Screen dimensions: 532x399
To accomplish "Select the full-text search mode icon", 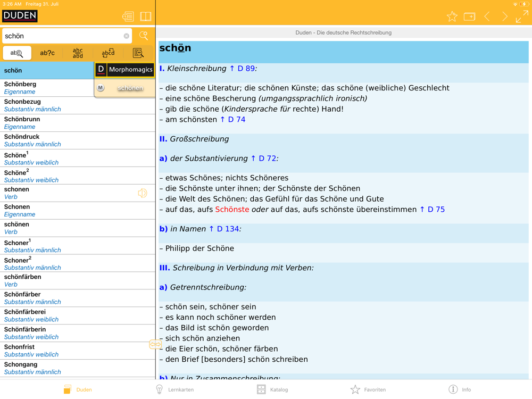I will coord(138,53).
